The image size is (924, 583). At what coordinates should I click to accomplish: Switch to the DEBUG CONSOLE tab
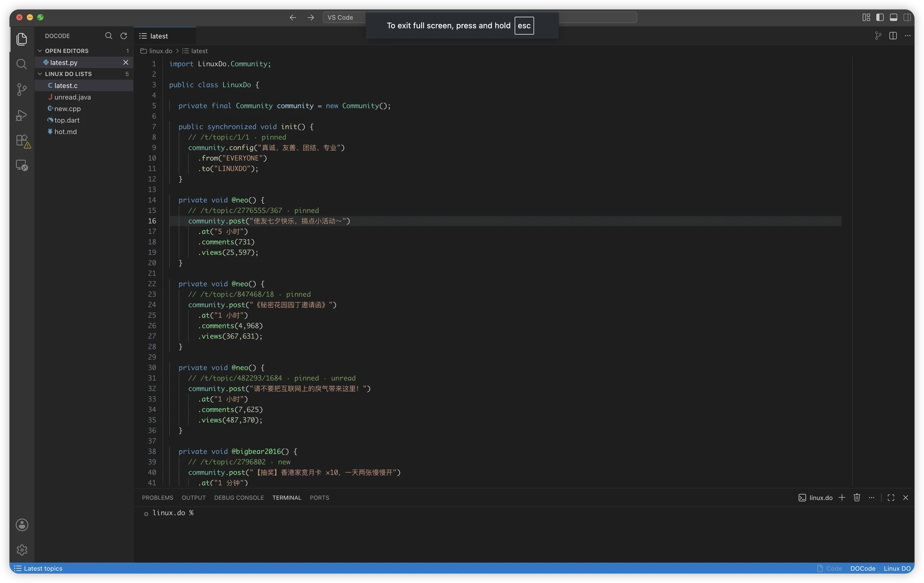[239, 498]
